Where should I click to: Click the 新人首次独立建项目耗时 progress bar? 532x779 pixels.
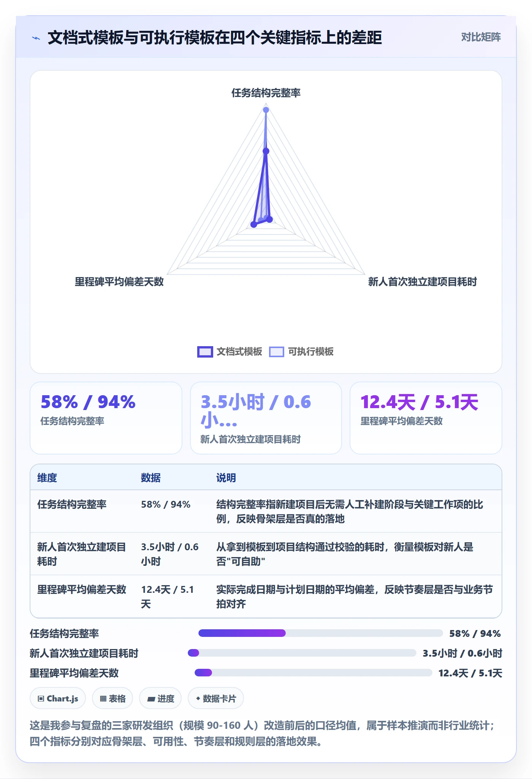pos(302,653)
